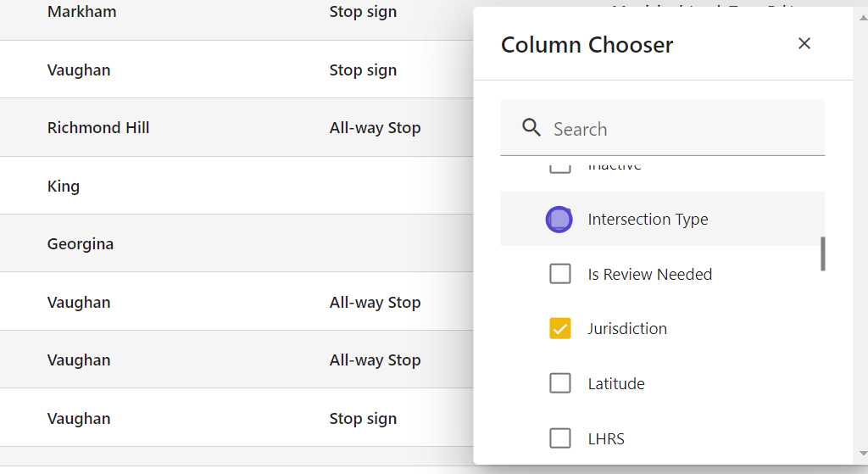The height and width of the screenshot is (474, 868).
Task: Click the Column Chooser title text
Action: (x=587, y=45)
